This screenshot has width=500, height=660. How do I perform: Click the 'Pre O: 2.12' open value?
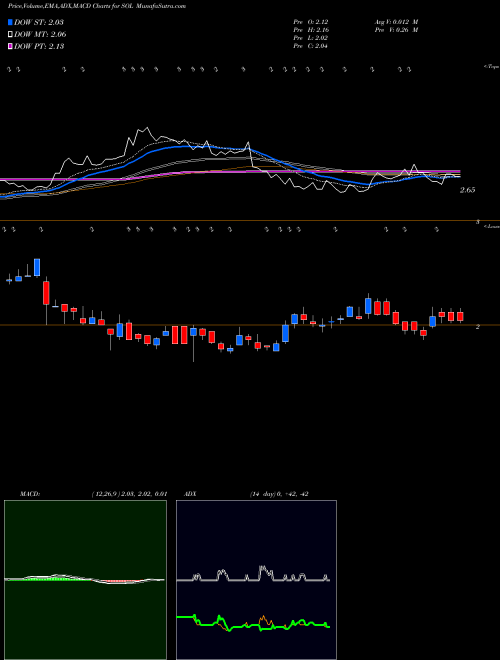pos(311,22)
